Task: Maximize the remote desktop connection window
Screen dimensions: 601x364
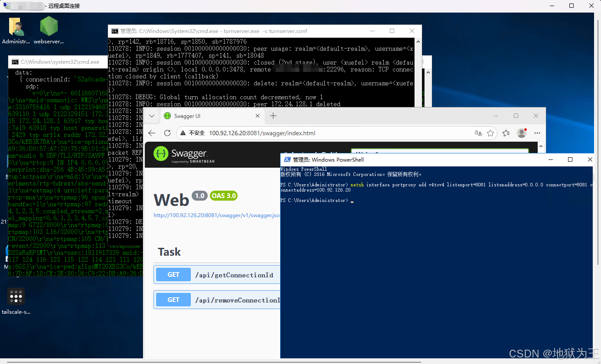Action: pyautogui.click(x=572, y=6)
